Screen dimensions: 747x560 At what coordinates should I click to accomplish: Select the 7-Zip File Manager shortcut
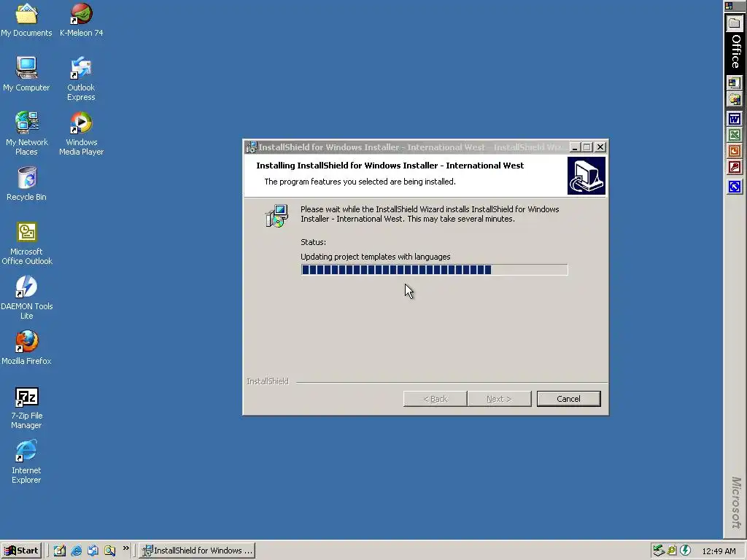point(26,408)
